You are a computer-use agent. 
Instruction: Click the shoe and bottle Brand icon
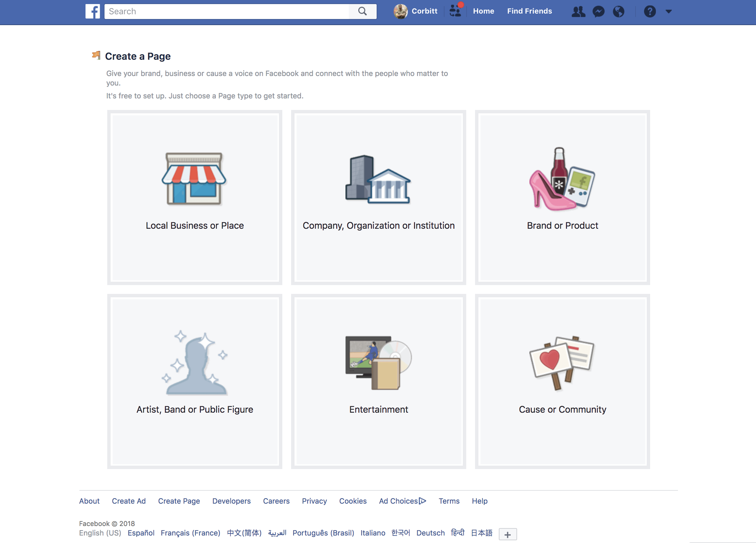click(562, 179)
